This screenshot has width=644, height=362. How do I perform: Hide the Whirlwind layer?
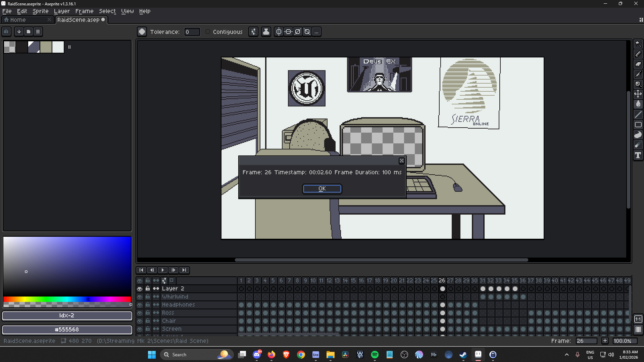[140, 297]
